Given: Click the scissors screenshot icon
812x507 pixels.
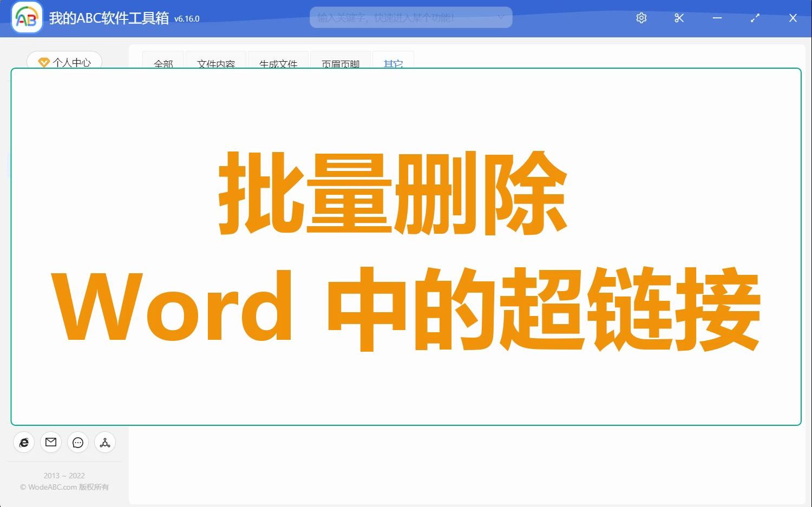Looking at the screenshot, I should click(x=679, y=18).
